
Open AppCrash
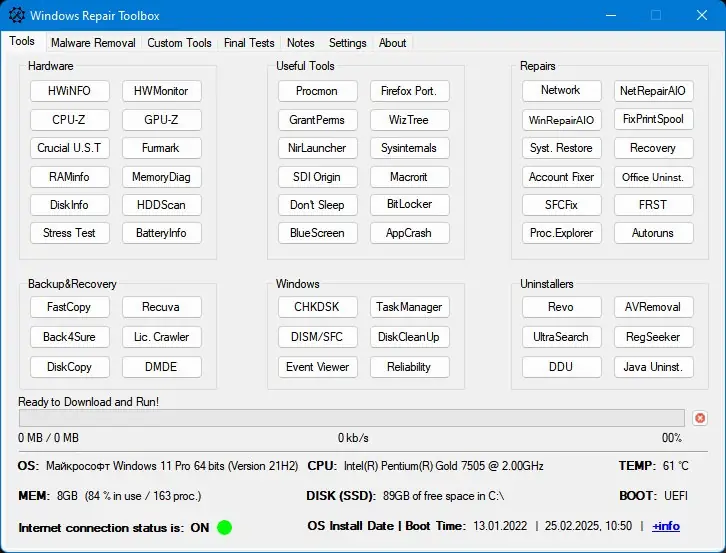click(x=409, y=233)
